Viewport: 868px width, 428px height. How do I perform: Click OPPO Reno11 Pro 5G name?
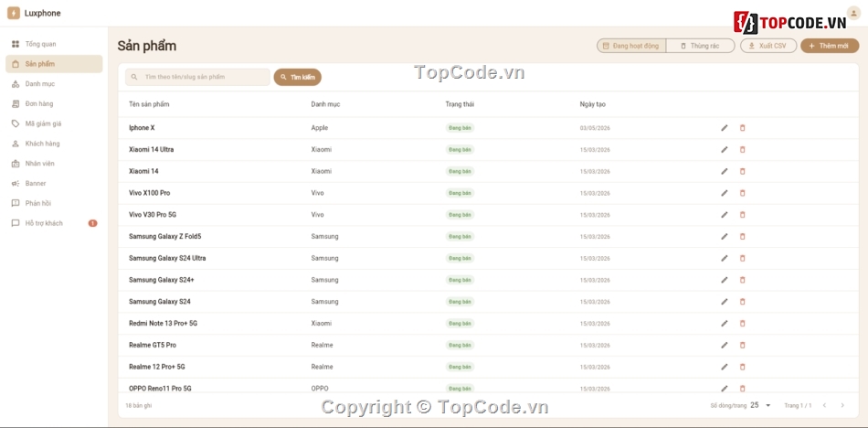coord(160,388)
